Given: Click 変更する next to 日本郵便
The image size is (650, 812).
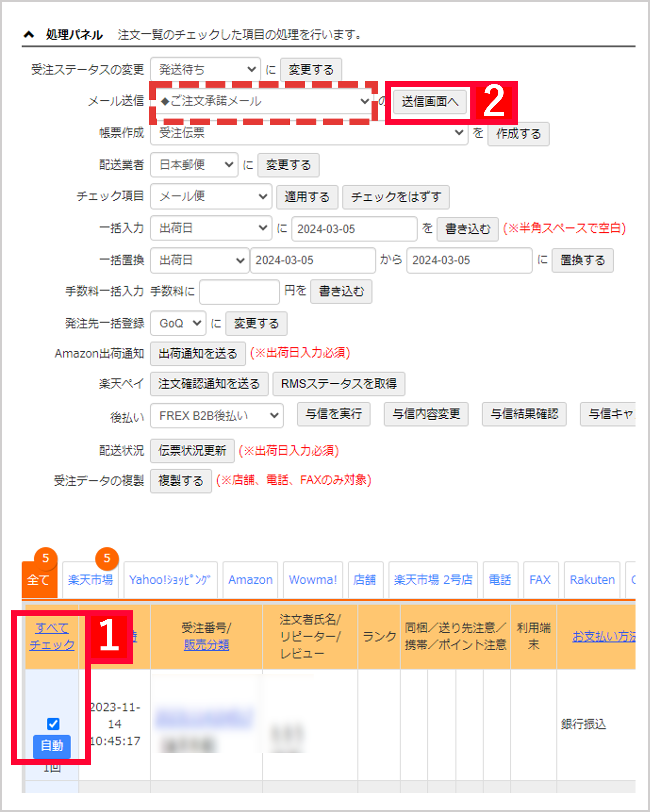Looking at the screenshot, I should click(288, 165).
